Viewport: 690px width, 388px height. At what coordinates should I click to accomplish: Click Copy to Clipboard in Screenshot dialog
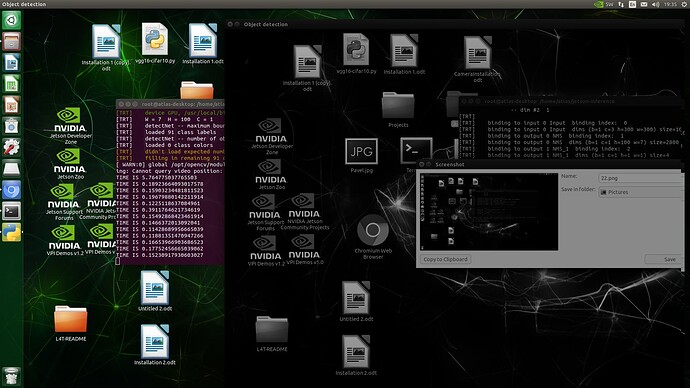(x=445, y=259)
